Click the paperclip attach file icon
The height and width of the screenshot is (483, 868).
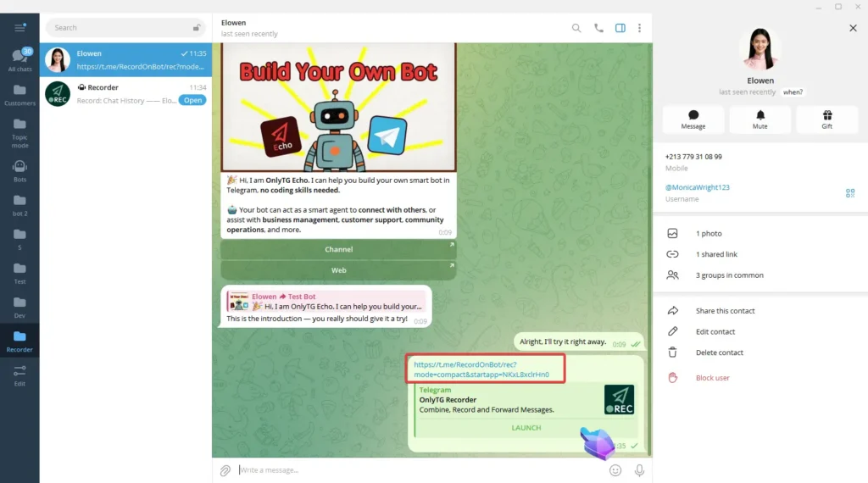click(x=225, y=470)
